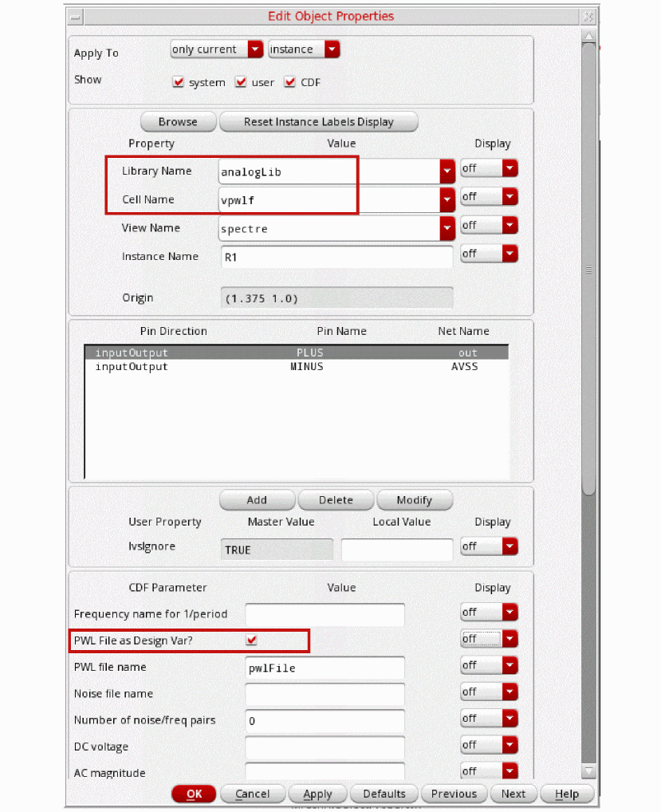This screenshot has width=661, height=812.
Task: Expand the Cell Name dropdown arrow
Action: coord(447,199)
